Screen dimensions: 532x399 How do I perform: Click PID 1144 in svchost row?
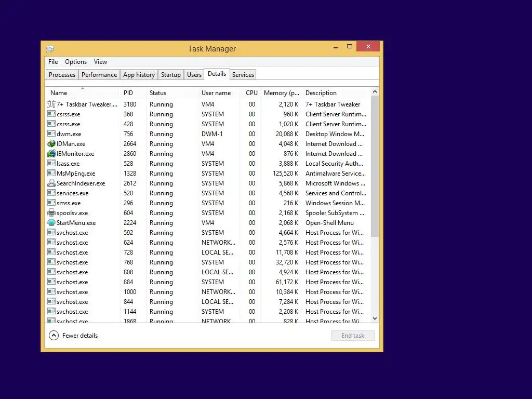pos(129,312)
